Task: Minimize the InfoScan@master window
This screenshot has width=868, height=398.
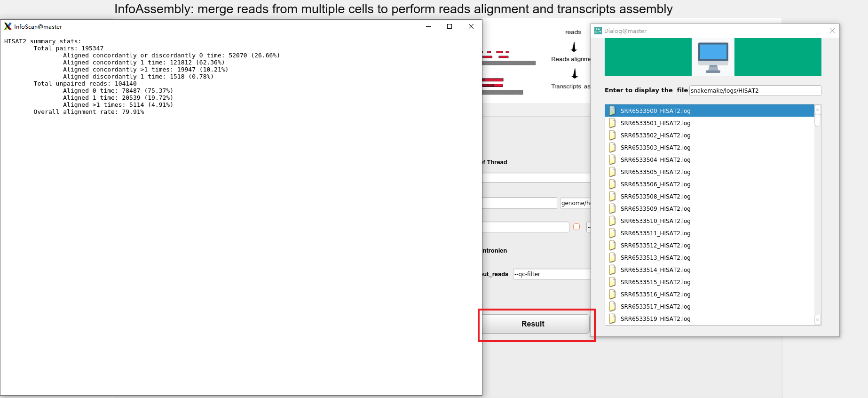Action: pos(428,26)
